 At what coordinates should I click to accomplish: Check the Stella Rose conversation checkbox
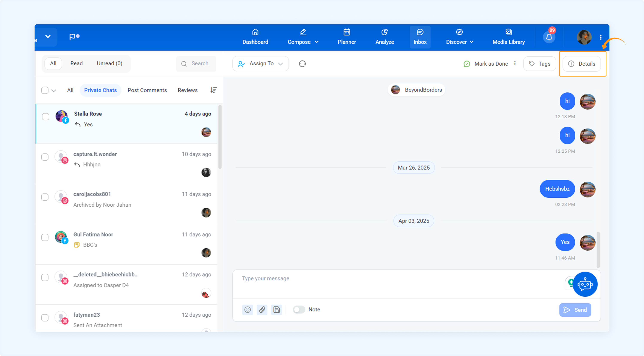46,117
